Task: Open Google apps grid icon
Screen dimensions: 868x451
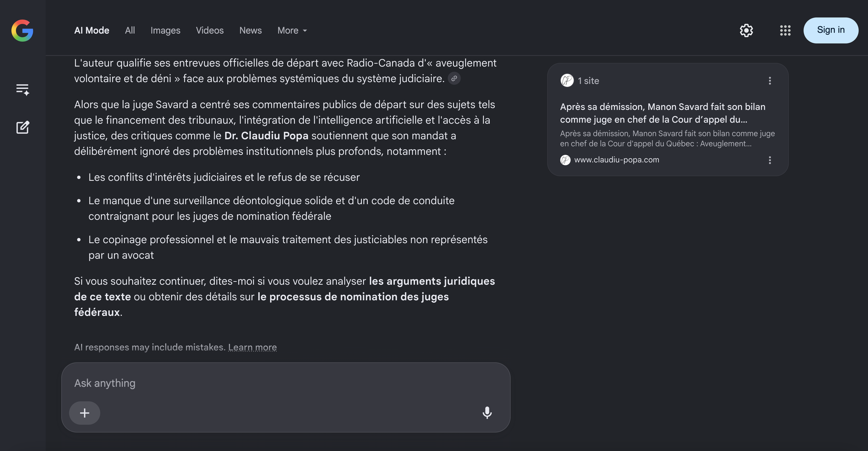Action: pyautogui.click(x=785, y=31)
